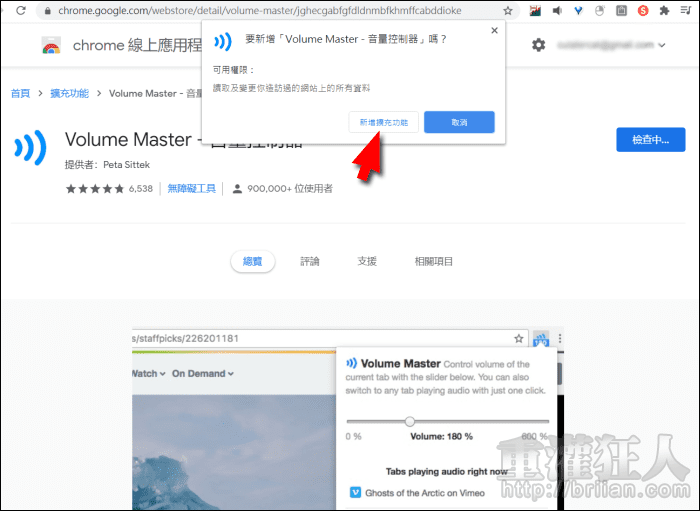Open the chart extension icon in toolbar
This screenshot has height=511, width=700.
point(535,10)
